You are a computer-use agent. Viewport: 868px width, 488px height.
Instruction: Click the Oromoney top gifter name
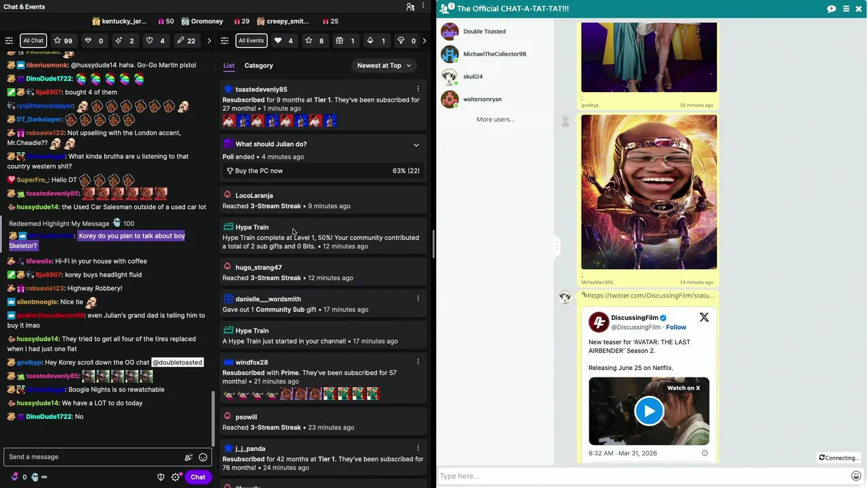[207, 22]
